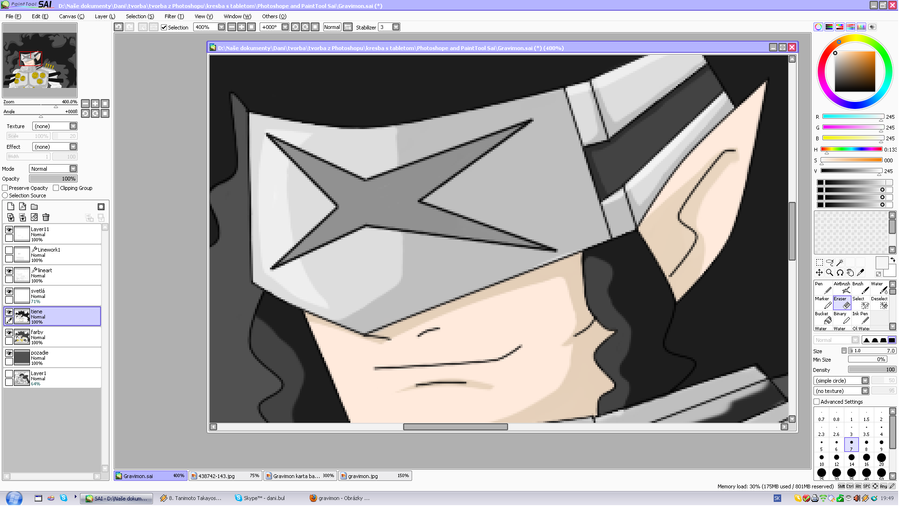Open the zoom 400% dropdown in toolbar
The width and height of the screenshot is (900, 507).
[x=221, y=27]
